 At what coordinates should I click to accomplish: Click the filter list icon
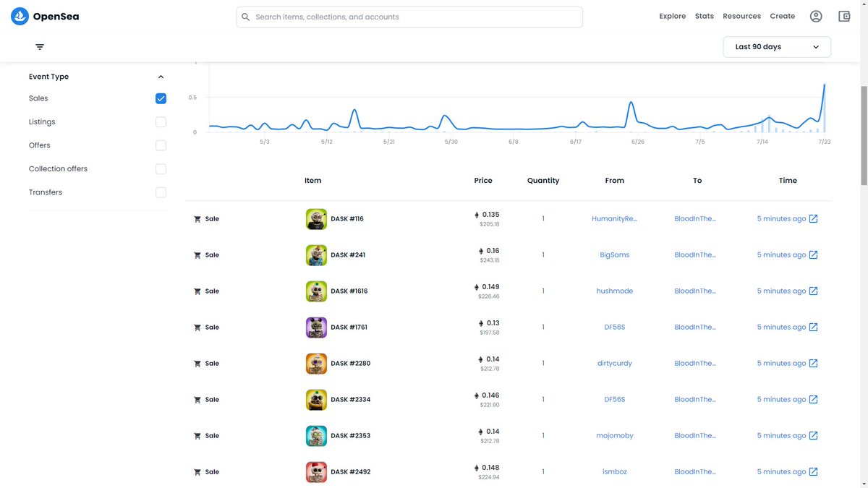(x=40, y=47)
